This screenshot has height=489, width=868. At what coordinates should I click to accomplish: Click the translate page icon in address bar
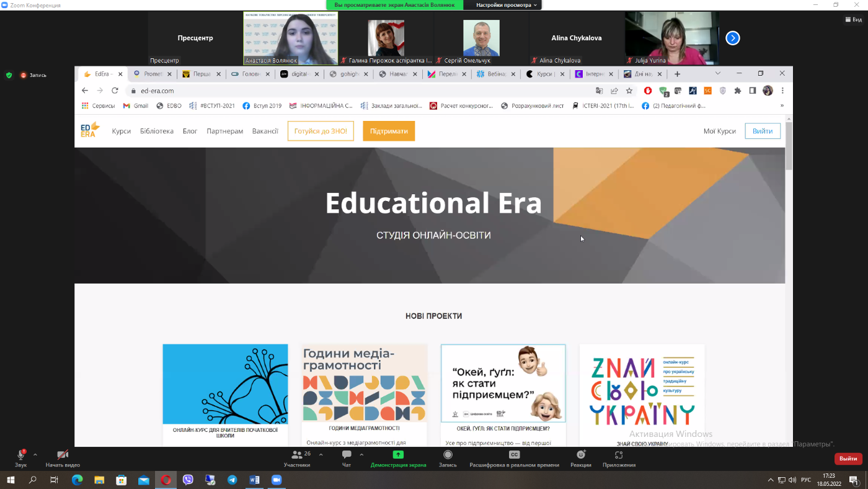[600, 91]
